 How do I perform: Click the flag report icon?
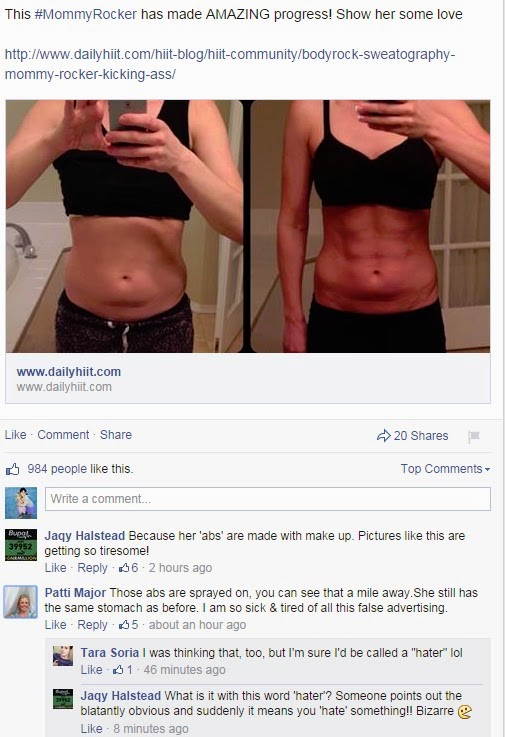[473, 437]
